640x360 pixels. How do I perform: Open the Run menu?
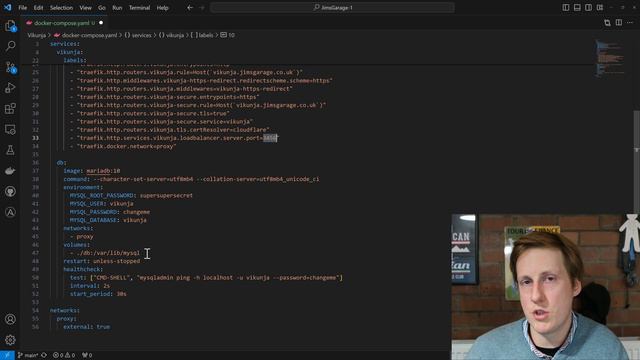(x=117, y=7)
